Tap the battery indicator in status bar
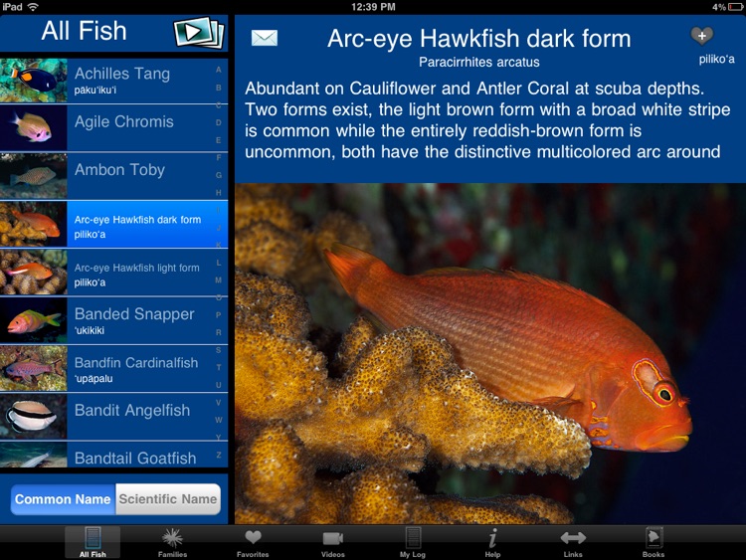 (735, 7)
